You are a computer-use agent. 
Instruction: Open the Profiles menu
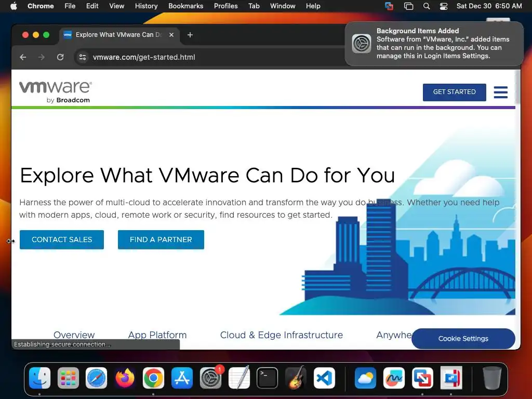225,6
